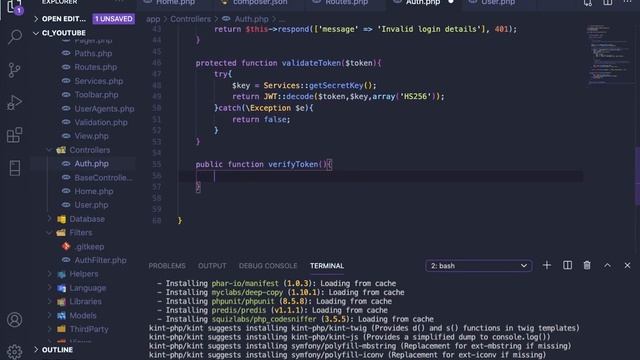Click 'Controllers' in the breadcrumb

pos(191,19)
